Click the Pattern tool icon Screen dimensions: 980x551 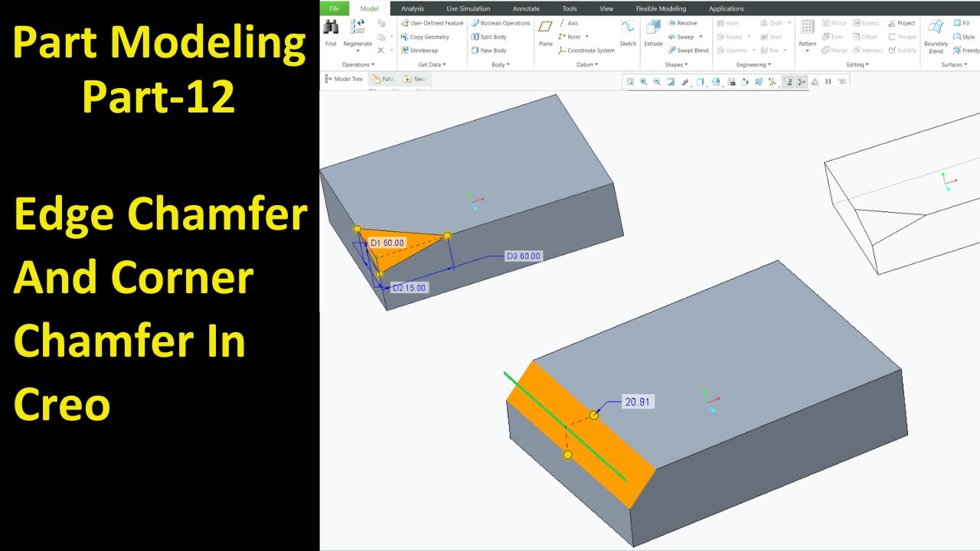807,28
